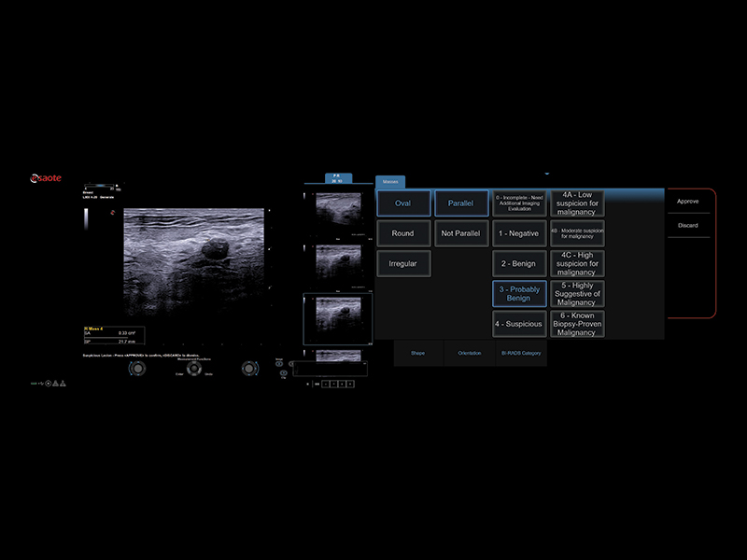Screen dimensions: 747x560
Task: Open the dropdown arrow above the category panel
Action: coord(546,173)
